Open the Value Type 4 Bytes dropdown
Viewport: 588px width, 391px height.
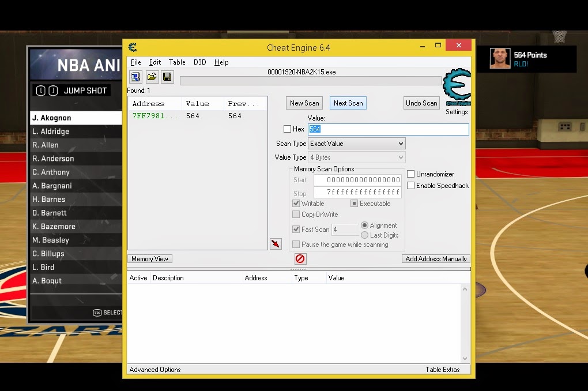click(357, 157)
